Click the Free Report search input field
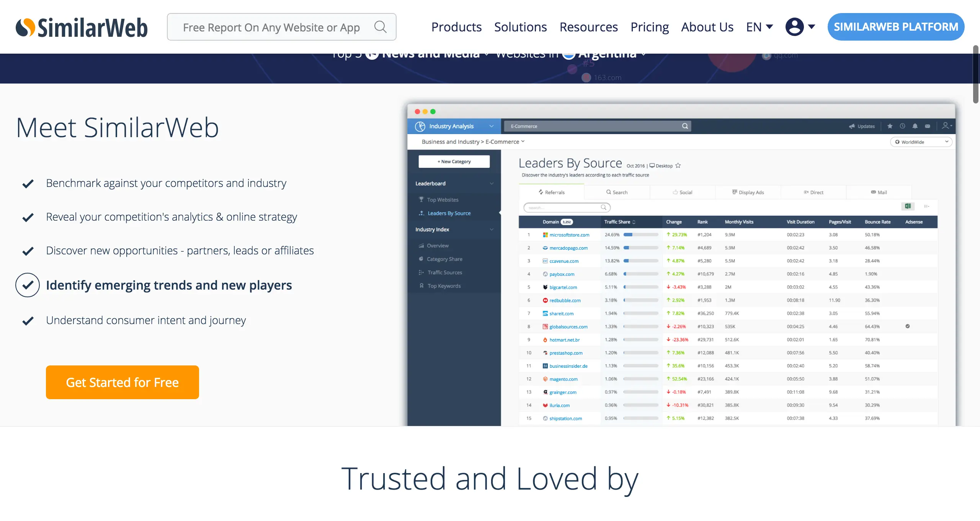Viewport: 980px width, 521px height. click(x=271, y=27)
